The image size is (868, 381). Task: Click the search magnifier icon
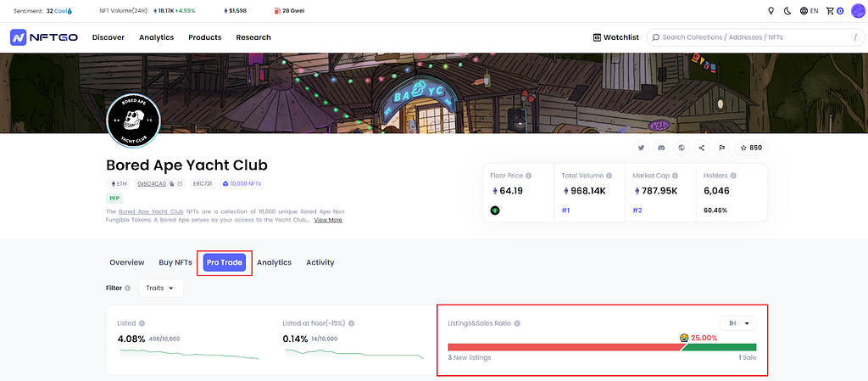656,37
